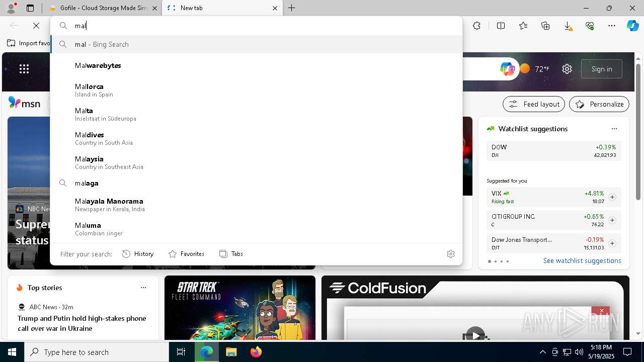This screenshot has width=644, height=362.
Task: Open the Copilot icon
Action: point(632,26)
